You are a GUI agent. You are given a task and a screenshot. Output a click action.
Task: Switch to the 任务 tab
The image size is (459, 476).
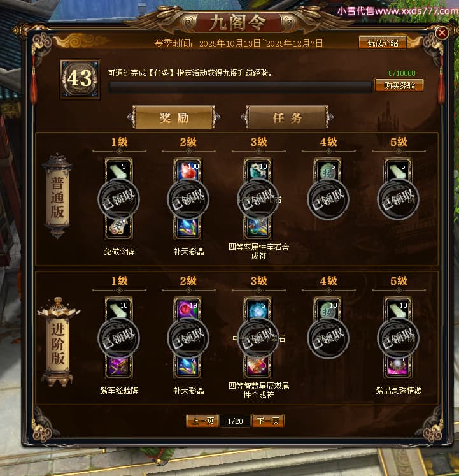[x=287, y=117]
